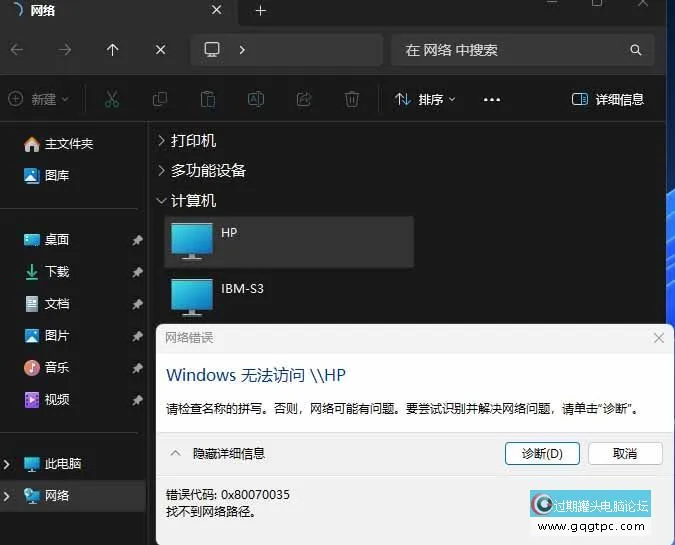Click the Delete trash icon
This screenshot has width=675, height=545.
click(x=352, y=99)
